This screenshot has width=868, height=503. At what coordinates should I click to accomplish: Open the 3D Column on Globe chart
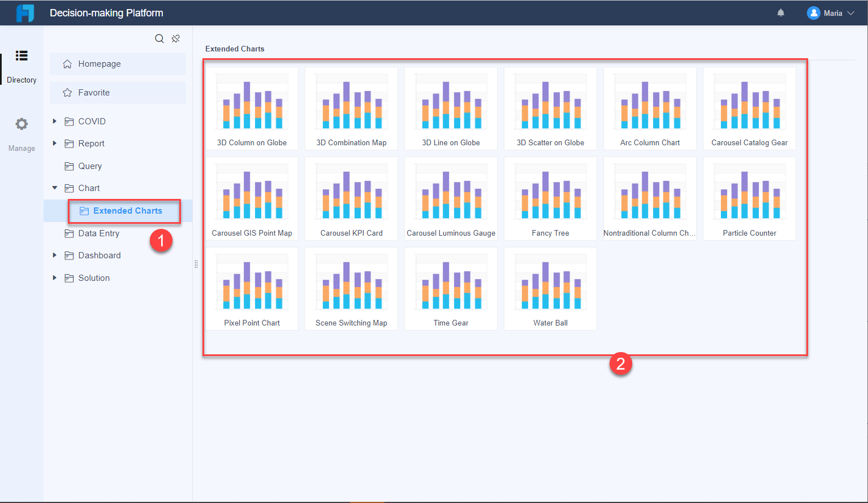(x=252, y=109)
